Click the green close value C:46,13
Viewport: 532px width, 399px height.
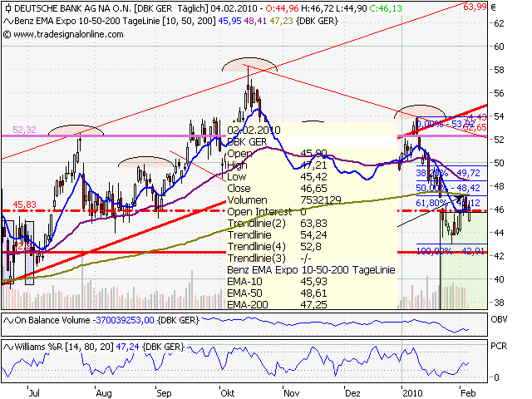386,8
